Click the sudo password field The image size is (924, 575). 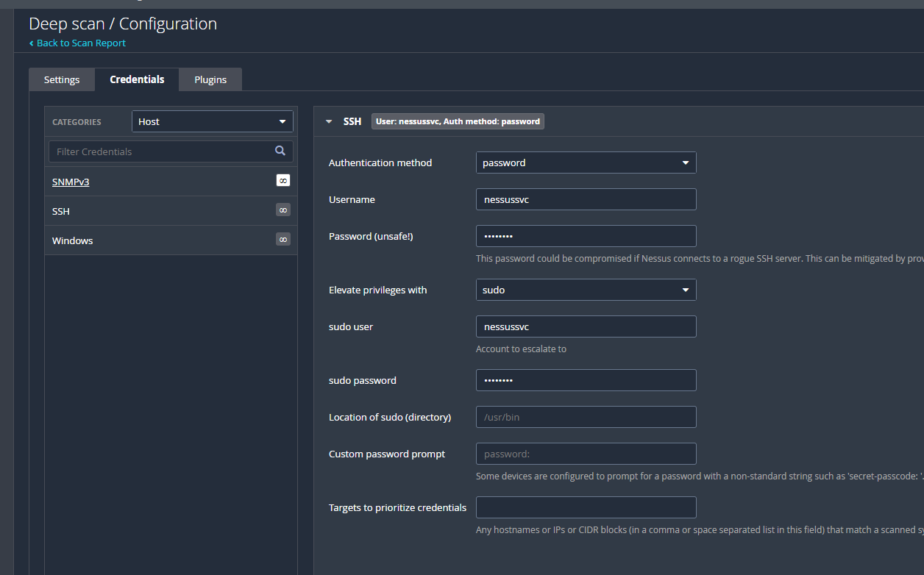586,380
